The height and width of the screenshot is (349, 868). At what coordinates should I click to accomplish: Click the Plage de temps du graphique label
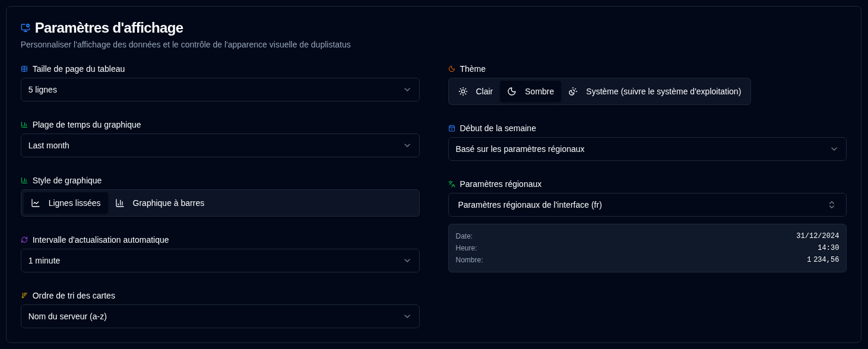[87, 125]
